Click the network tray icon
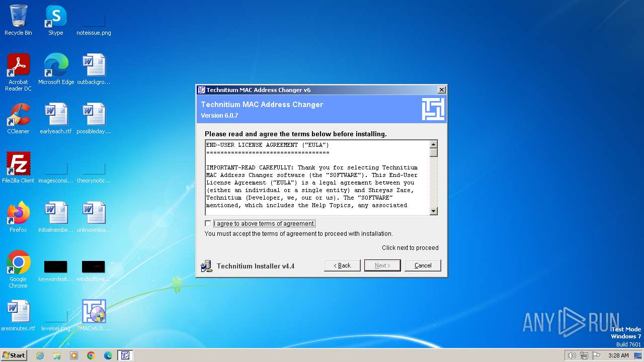Viewport: 644px width, 362px height. (584, 355)
